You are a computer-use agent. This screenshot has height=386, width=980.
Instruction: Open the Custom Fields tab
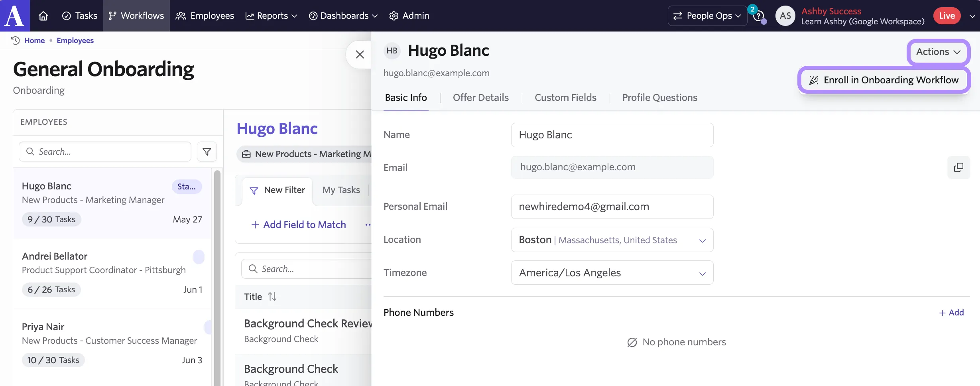coord(565,98)
